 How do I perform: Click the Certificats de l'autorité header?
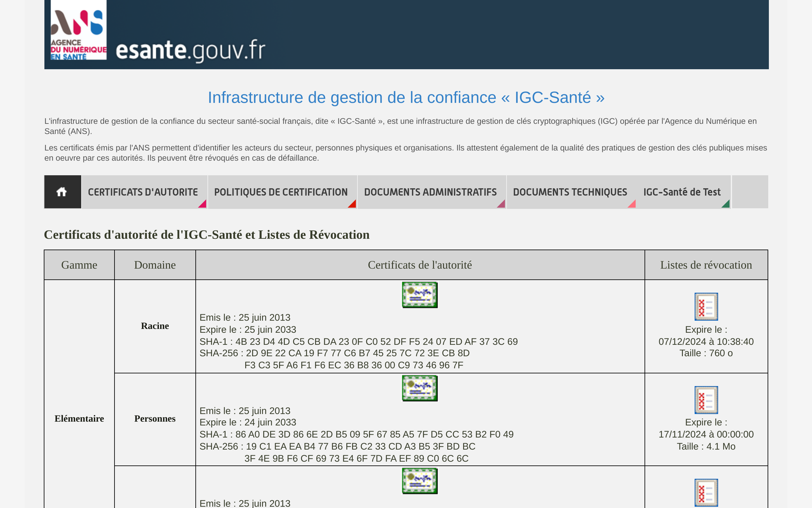tap(420, 265)
